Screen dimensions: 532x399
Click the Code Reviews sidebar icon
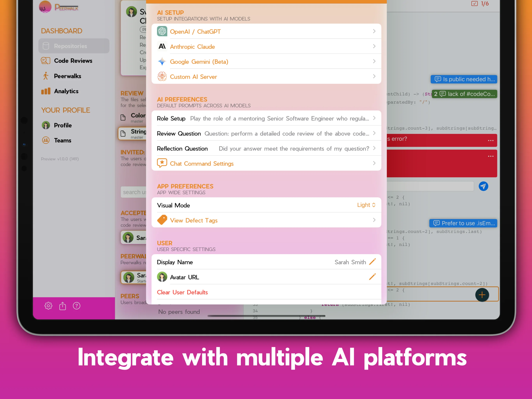coord(46,61)
